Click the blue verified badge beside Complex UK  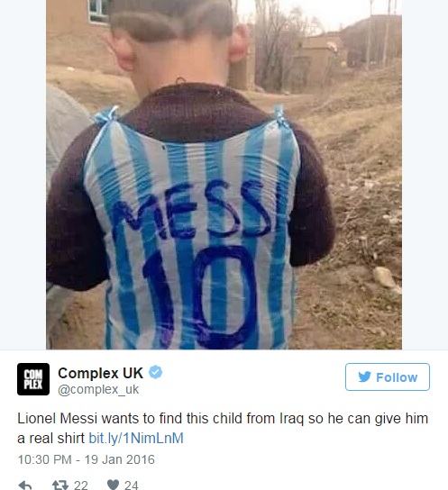155,373
